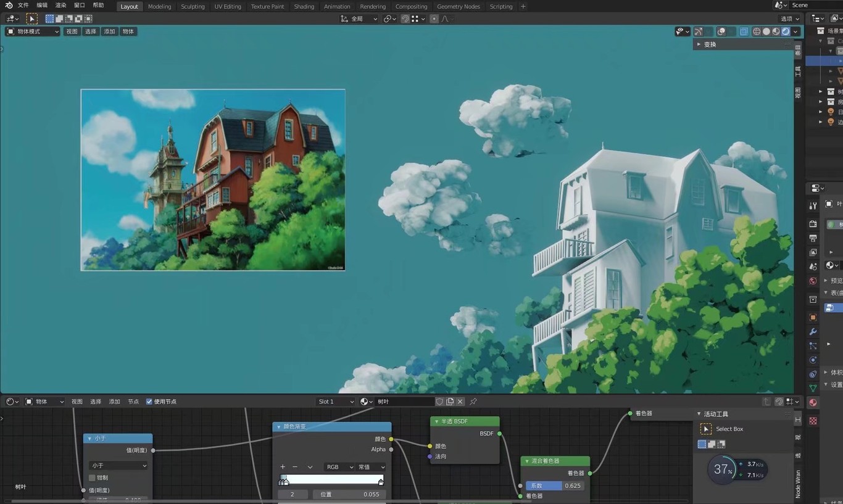Click the fake user shield icon for 树叶
Screen dimensions: 843x504
pyautogui.click(x=439, y=402)
